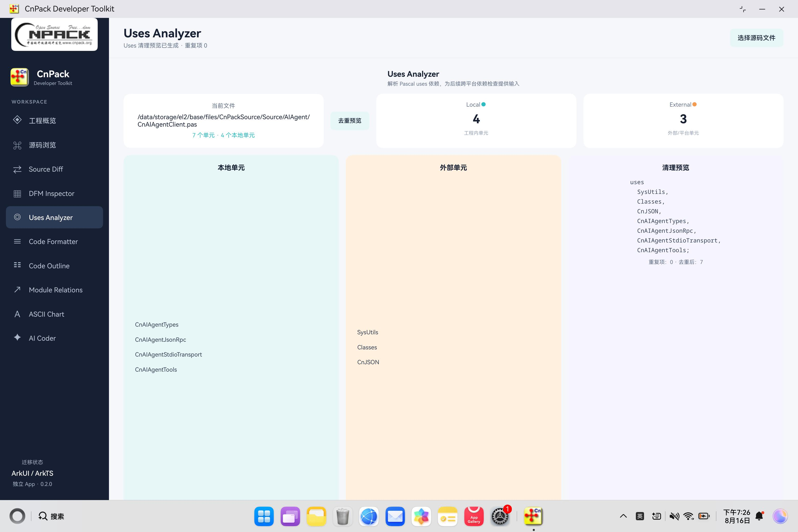This screenshot has width=798, height=532.
Task: Click the window shrink arrows button in title bar
Action: coord(742,9)
